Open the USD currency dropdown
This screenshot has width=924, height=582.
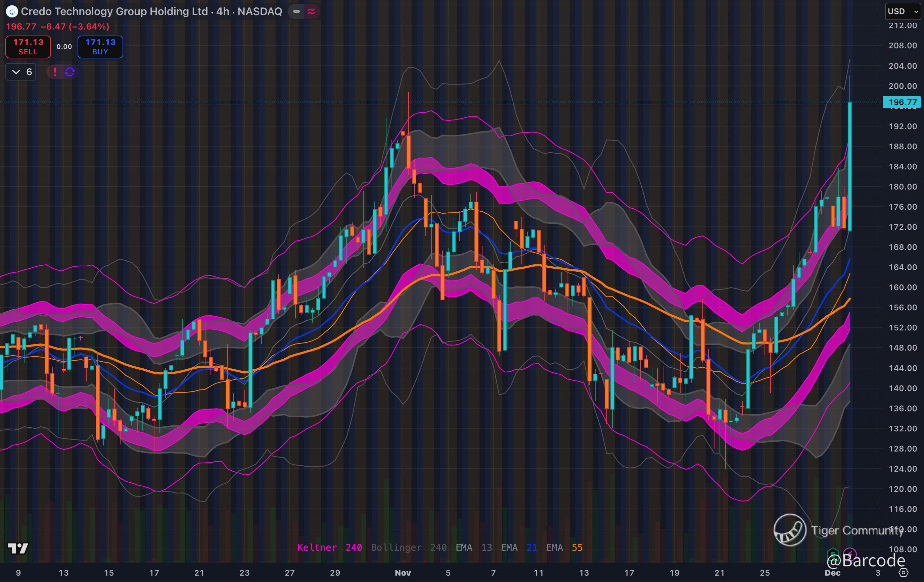pyautogui.click(x=903, y=11)
